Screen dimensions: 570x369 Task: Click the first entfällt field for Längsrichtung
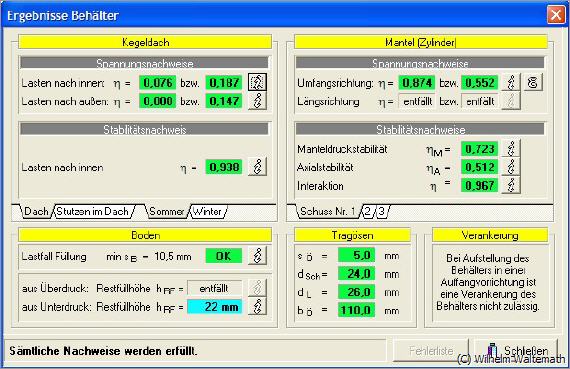click(x=417, y=101)
